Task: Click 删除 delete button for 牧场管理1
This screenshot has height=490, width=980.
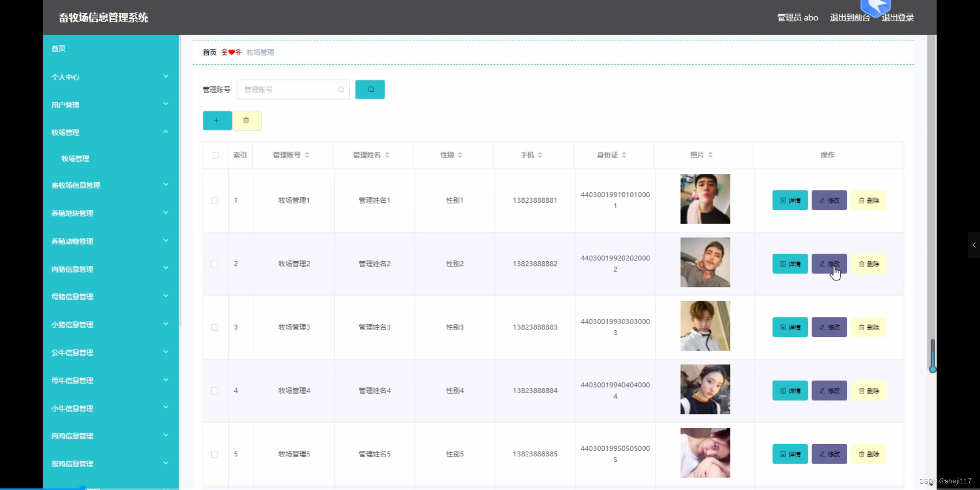Action: 869,200
